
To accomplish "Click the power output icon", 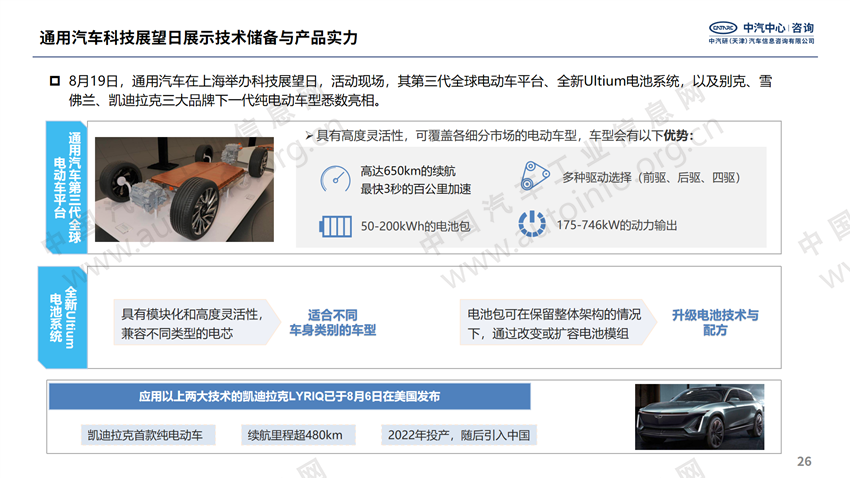I will click(532, 224).
